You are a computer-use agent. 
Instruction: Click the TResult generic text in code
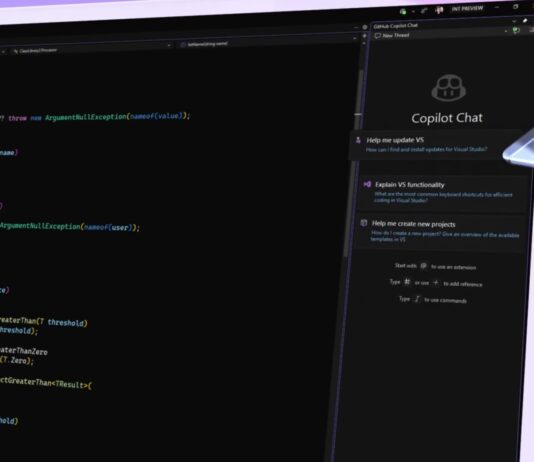click(x=69, y=384)
